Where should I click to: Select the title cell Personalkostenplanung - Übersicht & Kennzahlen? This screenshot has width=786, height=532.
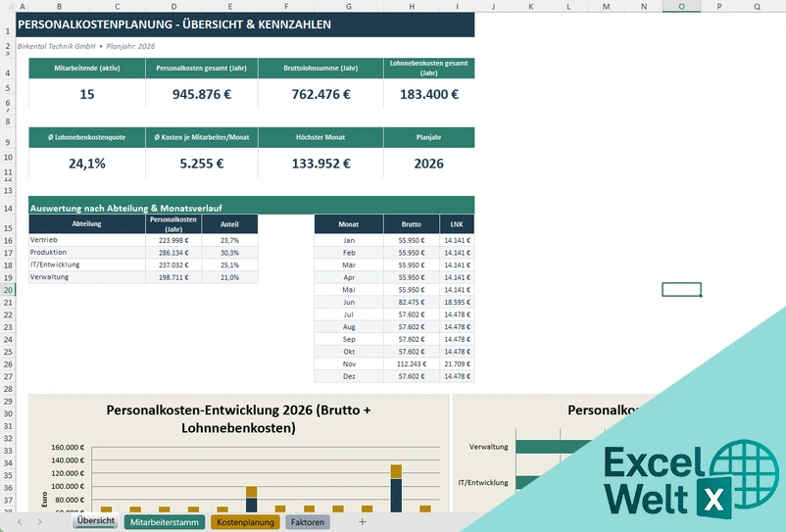(x=245, y=24)
